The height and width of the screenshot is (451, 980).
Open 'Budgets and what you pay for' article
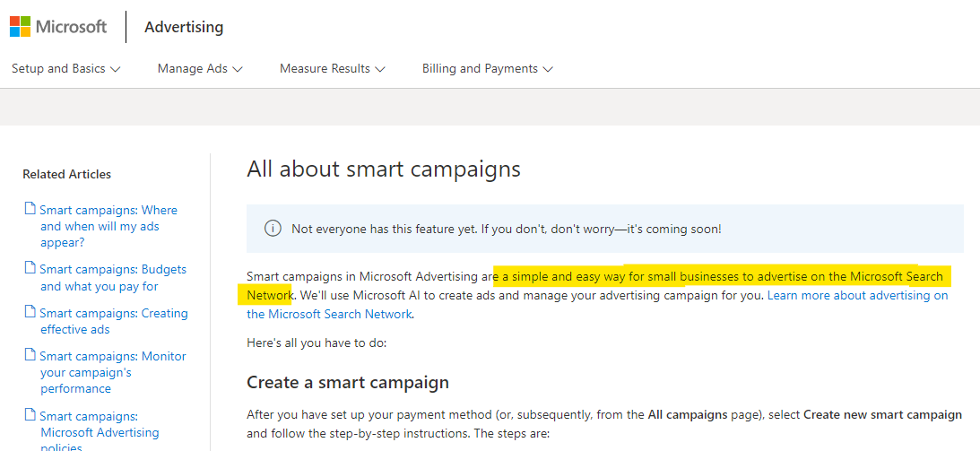pyautogui.click(x=113, y=278)
